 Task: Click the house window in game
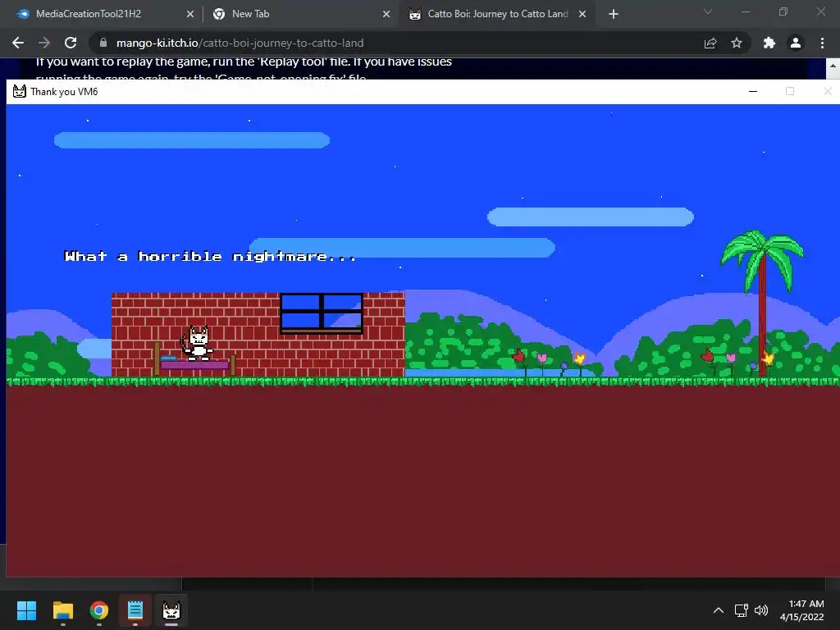click(322, 313)
